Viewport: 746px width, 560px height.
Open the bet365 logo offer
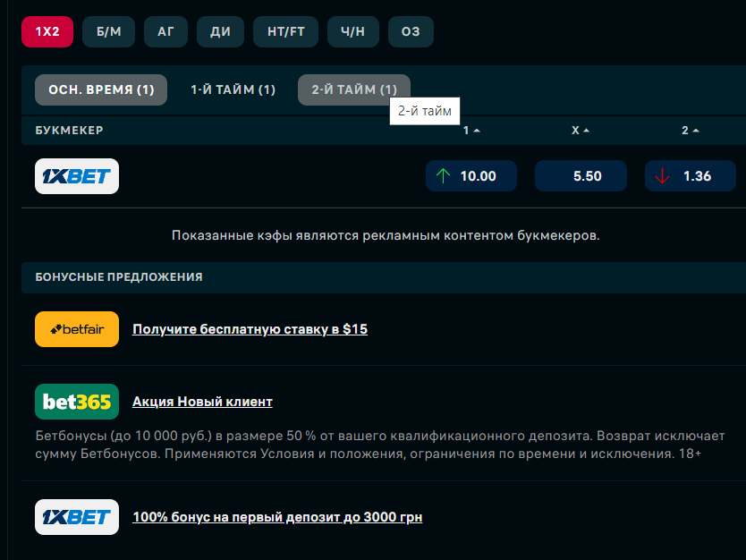coord(77,402)
